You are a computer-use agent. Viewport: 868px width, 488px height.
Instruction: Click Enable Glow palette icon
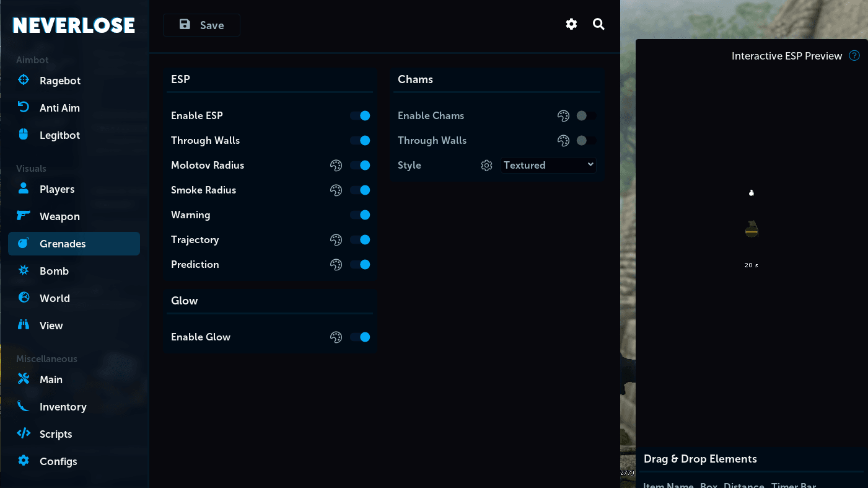(x=336, y=337)
